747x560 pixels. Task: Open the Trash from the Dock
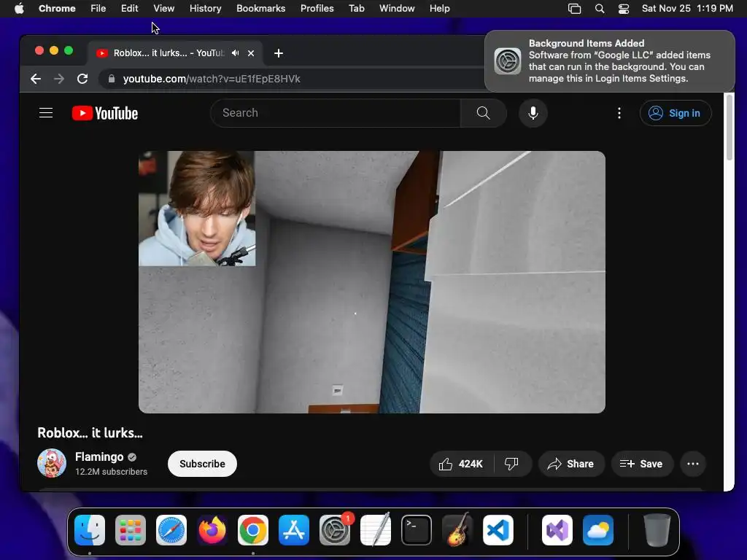point(657,530)
